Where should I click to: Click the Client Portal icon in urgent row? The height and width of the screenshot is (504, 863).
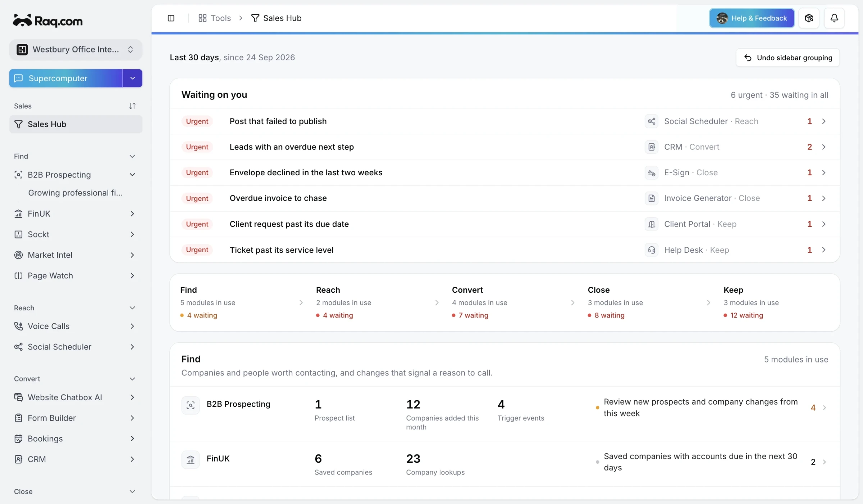tap(652, 224)
